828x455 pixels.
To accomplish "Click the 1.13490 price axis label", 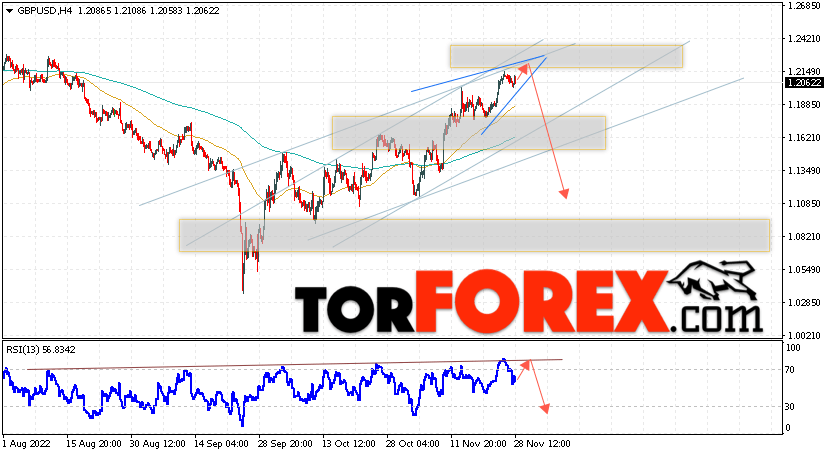I will pos(804,170).
